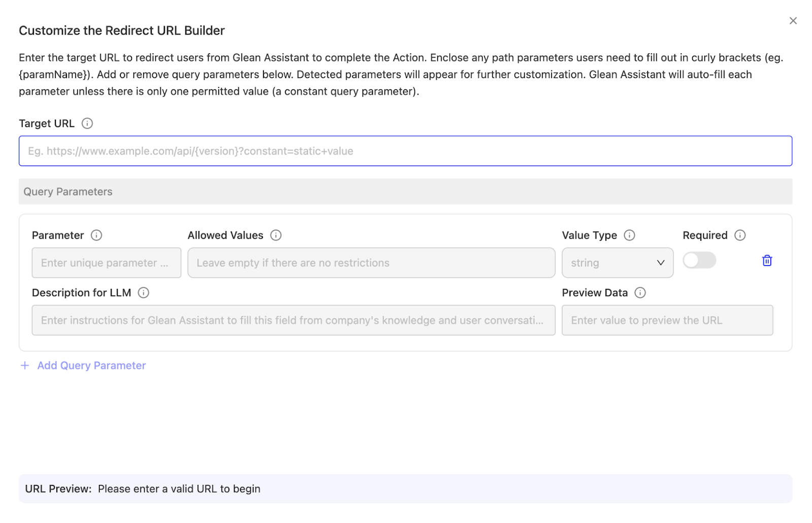This screenshot has width=812, height=523.
Task: Close the Redirect URL Builder dialog
Action: pos(793,20)
